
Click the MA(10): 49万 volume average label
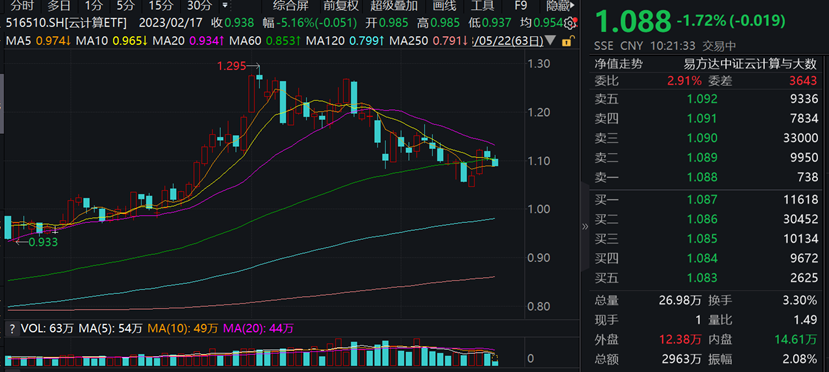point(182,329)
